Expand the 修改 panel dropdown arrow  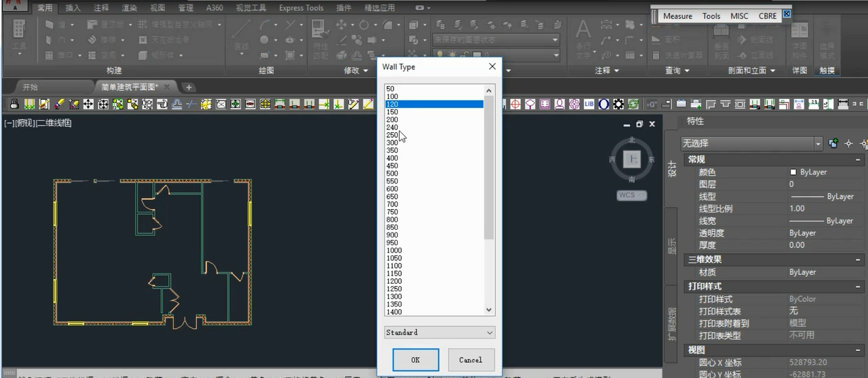366,71
